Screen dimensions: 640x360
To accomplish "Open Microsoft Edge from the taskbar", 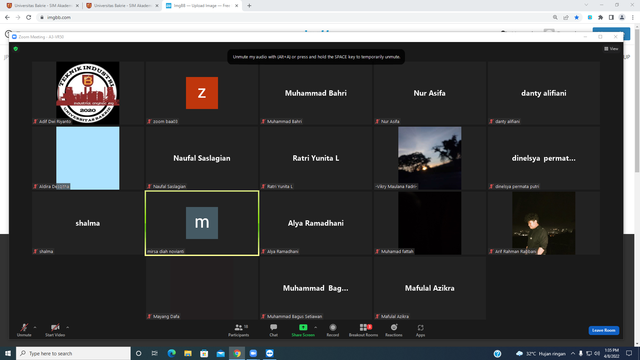I will click(x=171, y=353).
